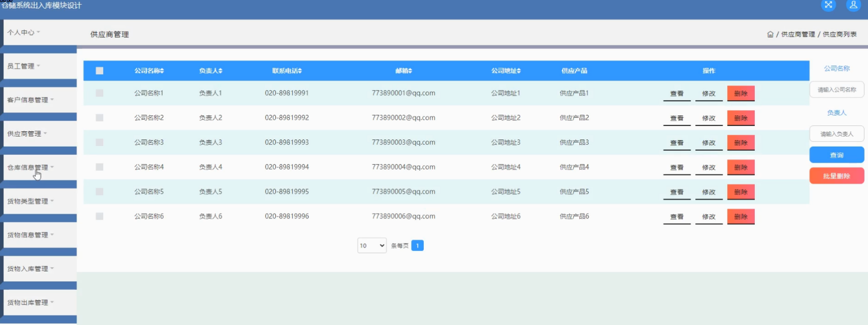View details of 公司名称6 with 查看
868x325 pixels.
(677, 217)
